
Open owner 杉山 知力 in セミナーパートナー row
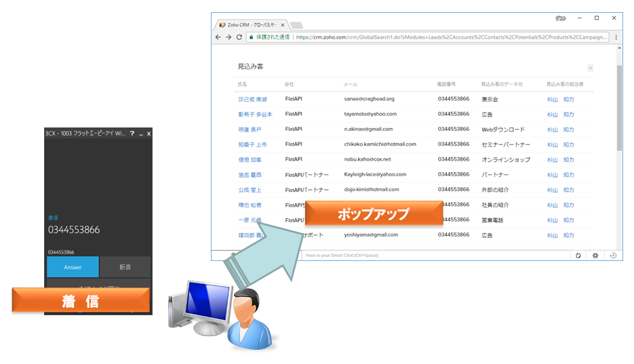click(560, 144)
